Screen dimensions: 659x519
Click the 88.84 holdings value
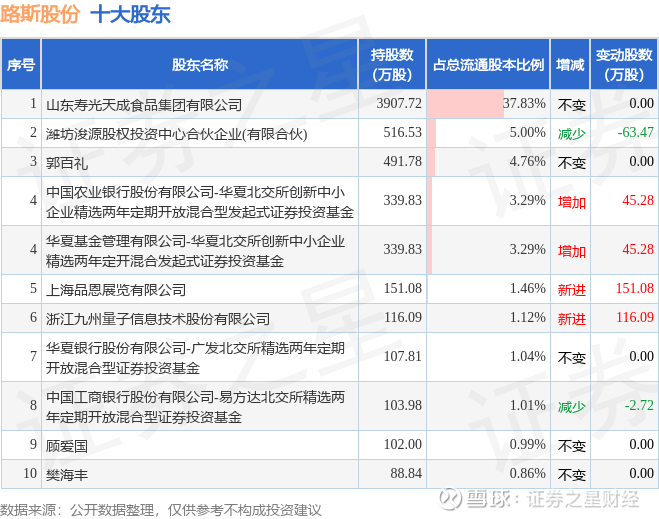tap(406, 473)
